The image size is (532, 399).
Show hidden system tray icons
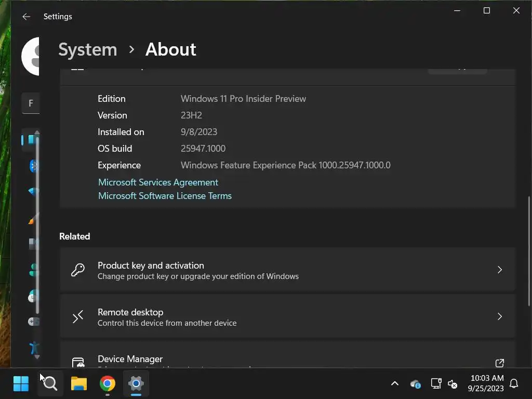click(395, 384)
